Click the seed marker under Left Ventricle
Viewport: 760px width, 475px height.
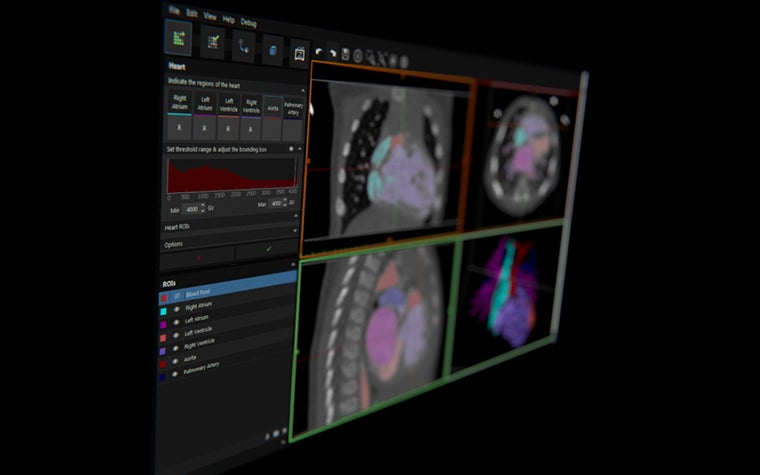(228, 129)
